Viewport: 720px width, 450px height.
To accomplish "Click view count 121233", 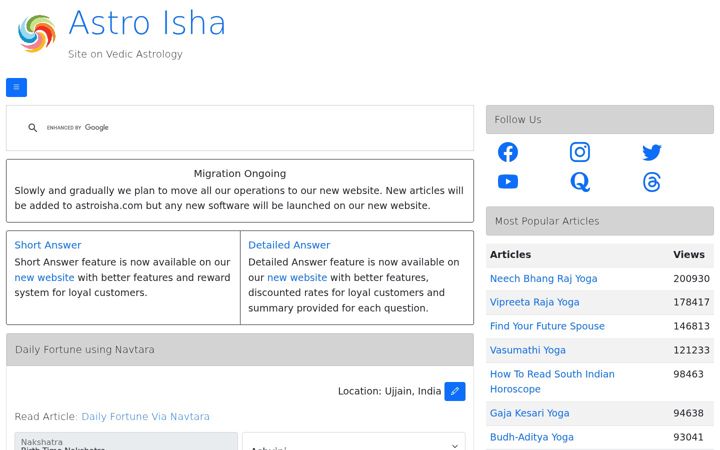I will click(x=691, y=350).
